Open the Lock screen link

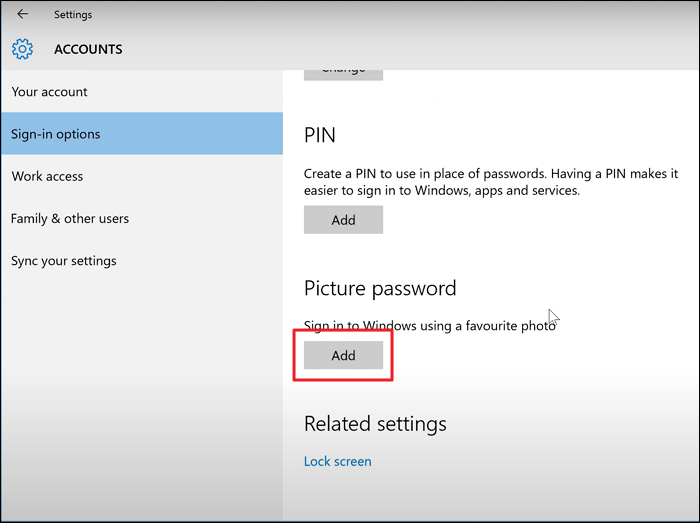pyautogui.click(x=338, y=461)
